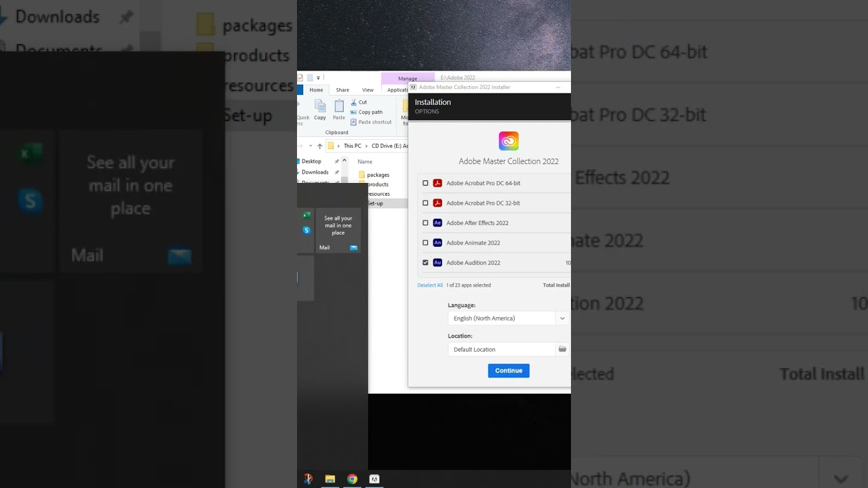
Task: Check Adobe Acrobat Pro DC 64-bit checkbox
Action: (425, 183)
